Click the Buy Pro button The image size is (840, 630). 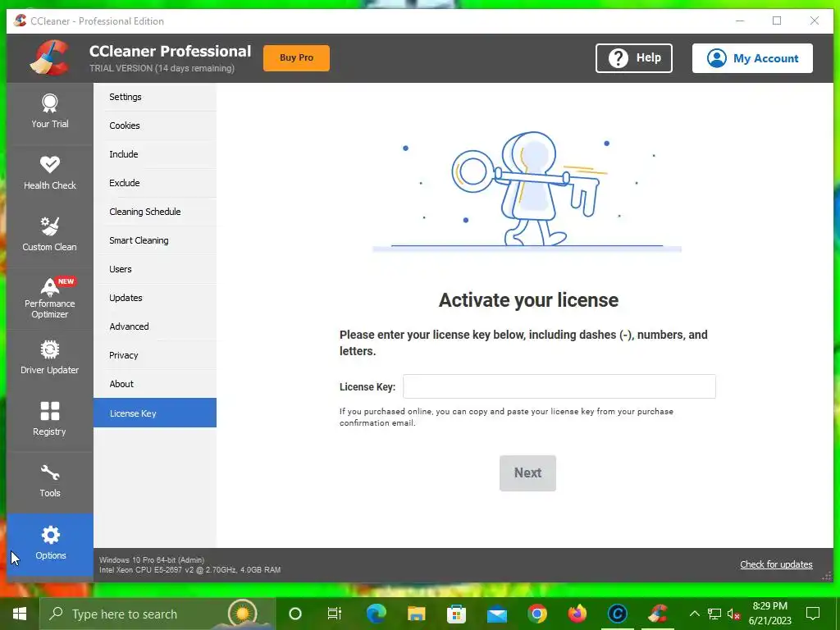click(x=296, y=58)
